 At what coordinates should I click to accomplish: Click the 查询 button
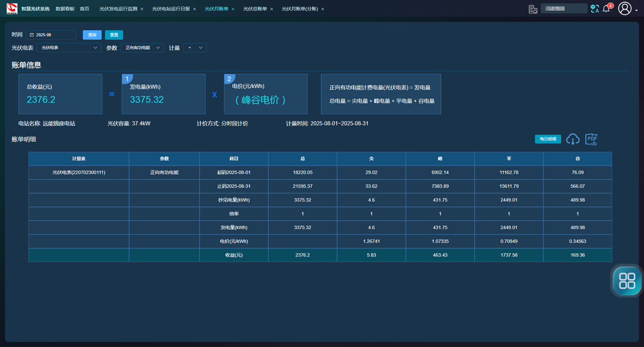coord(92,35)
